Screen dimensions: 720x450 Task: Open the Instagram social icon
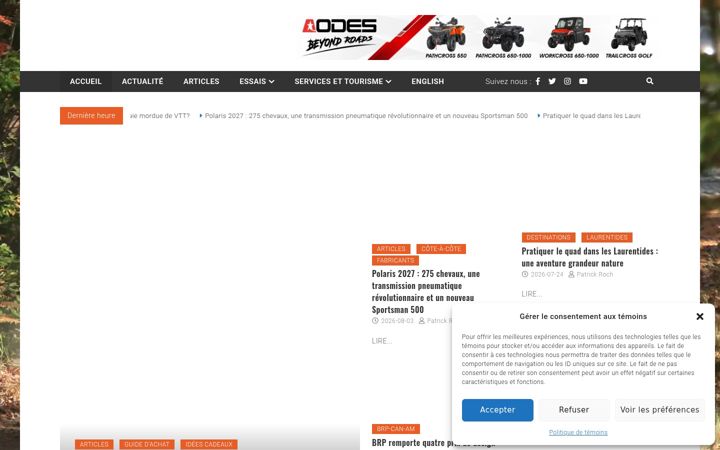pos(568,81)
